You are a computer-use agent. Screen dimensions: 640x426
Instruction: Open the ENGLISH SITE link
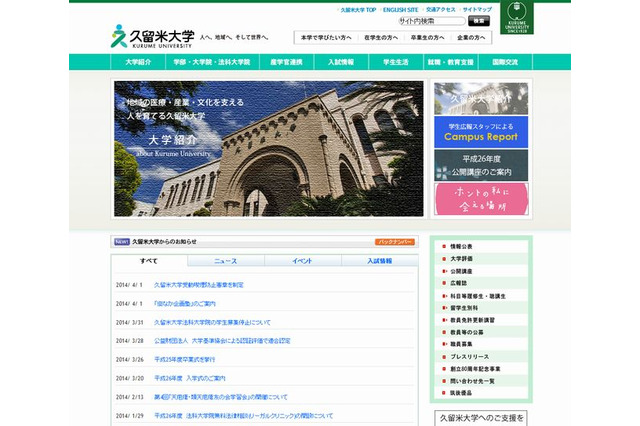pos(400,10)
